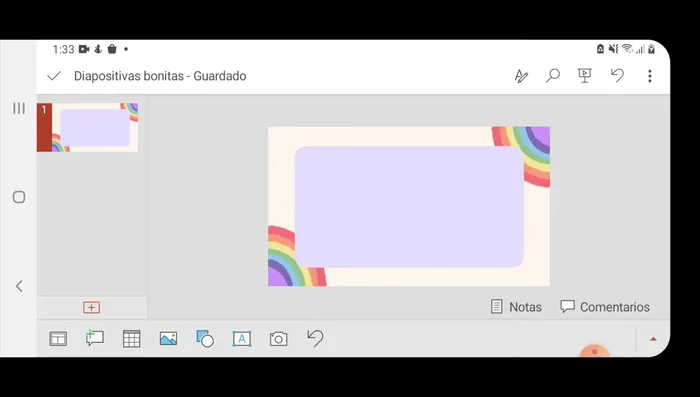The image size is (700, 397).
Task: Tap the Android recent apps button
Action: point(19,109)
